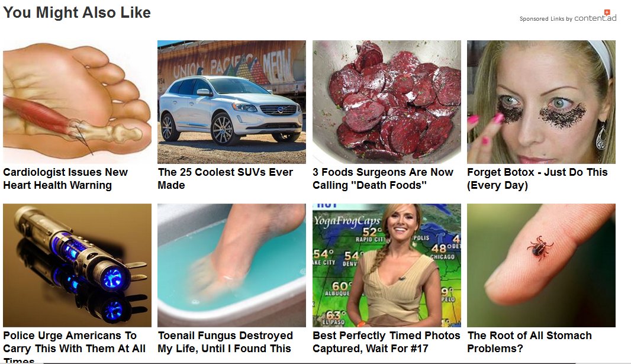Open '3 Foods Surgeons Are Now Calling Death Foods'
This screenshot has height=364, width=631.
point(383,179)
